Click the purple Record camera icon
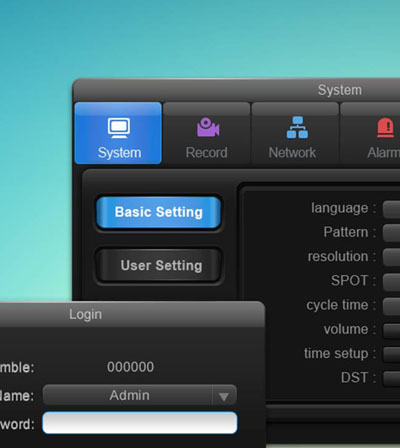The width and height of the screenshot is (400, 448). [x=208, y=127]
